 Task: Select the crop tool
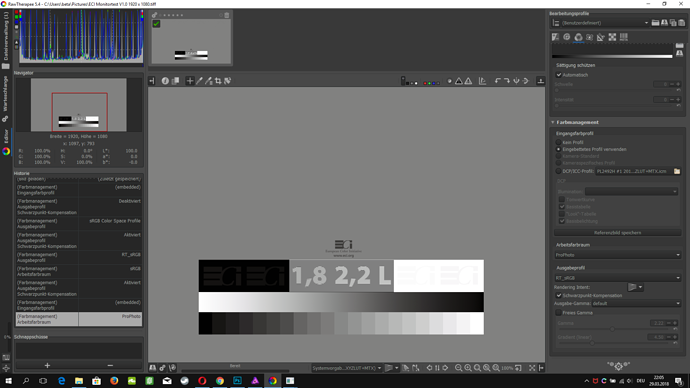218,81
